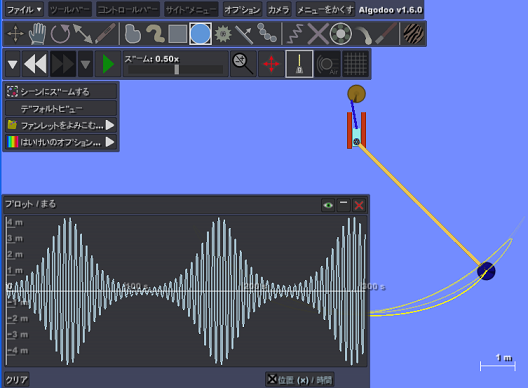The image size is (528, 388).
Task: Toggle air friction button
Action: coord(328,64)
